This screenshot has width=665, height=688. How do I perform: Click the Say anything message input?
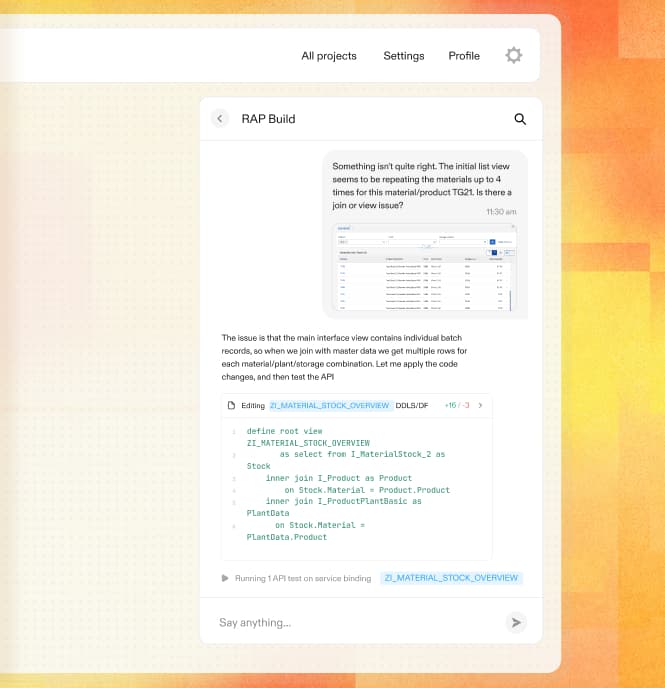click(x=360, y=622)
